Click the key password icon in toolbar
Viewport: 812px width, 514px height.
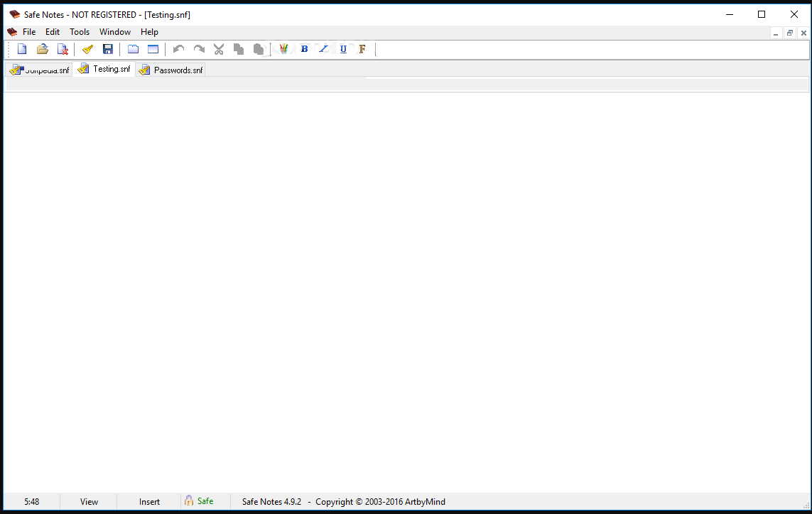point(87,49)
